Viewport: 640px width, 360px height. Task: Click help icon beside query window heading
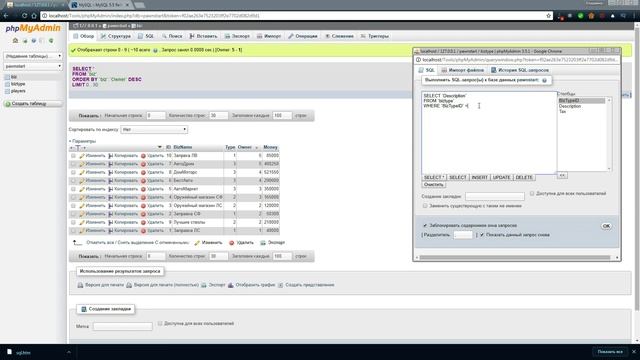(x=544, y=80)
